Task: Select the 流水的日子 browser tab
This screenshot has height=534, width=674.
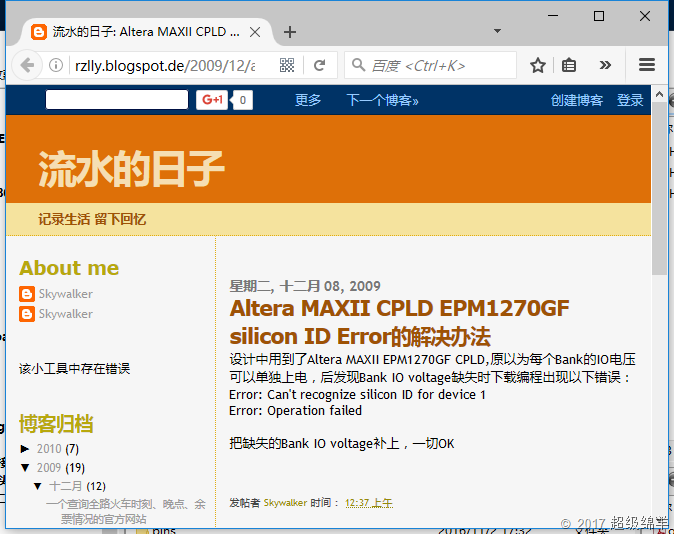Action: pos(140,31)
